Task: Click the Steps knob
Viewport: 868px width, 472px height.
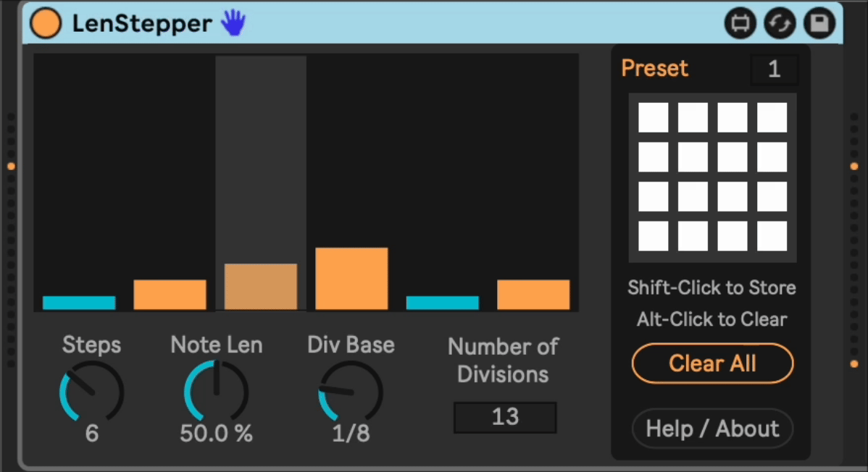Action: click(x=92, y=392)
